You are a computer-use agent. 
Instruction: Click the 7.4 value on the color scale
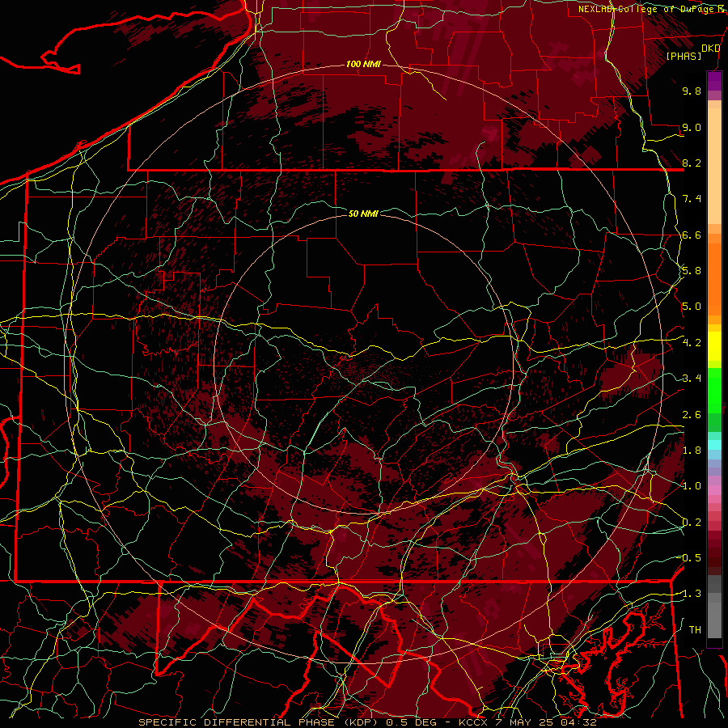click(x=692, y=199)
